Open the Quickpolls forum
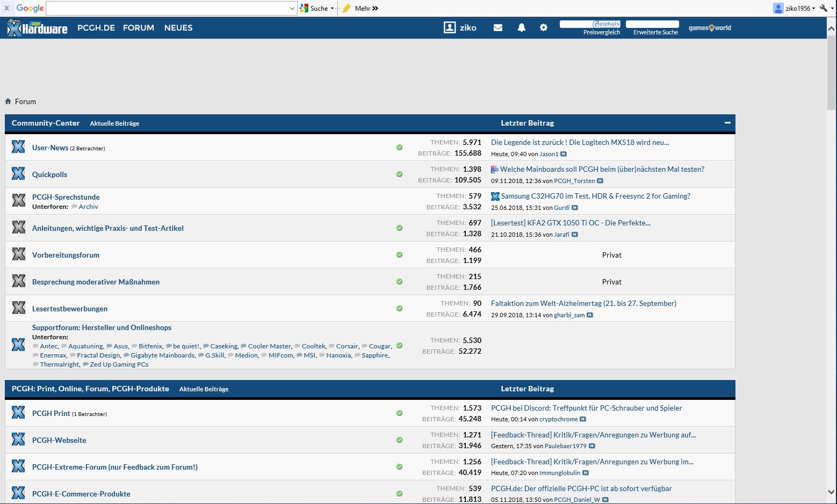837x504 pixels. [49, 174]
